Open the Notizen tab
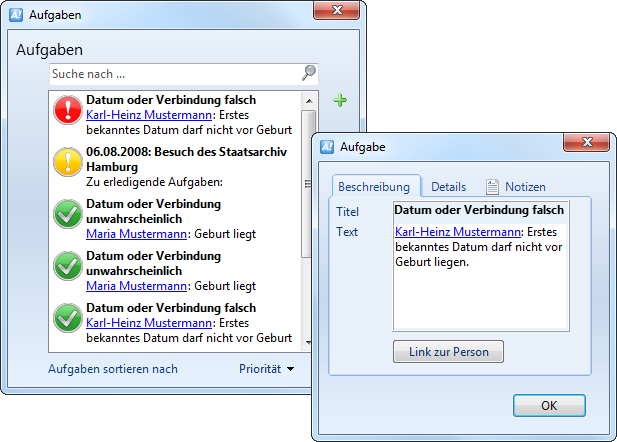The image size is (617, 442). pos(516,187)
